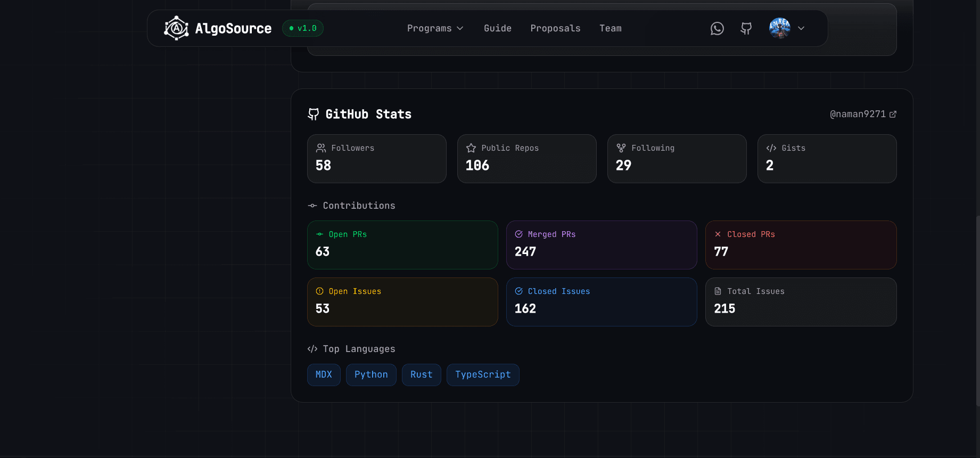Click the Followers people icon

click(321, 148)
